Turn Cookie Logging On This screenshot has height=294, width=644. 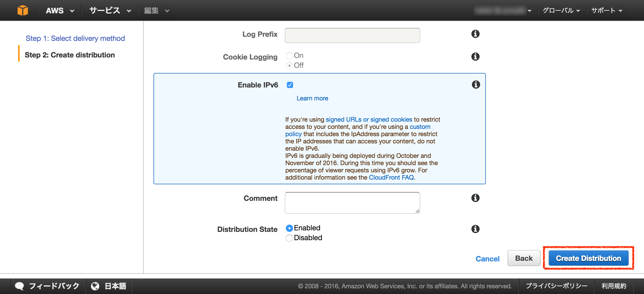pyautogui.click(x=289, y=56)
